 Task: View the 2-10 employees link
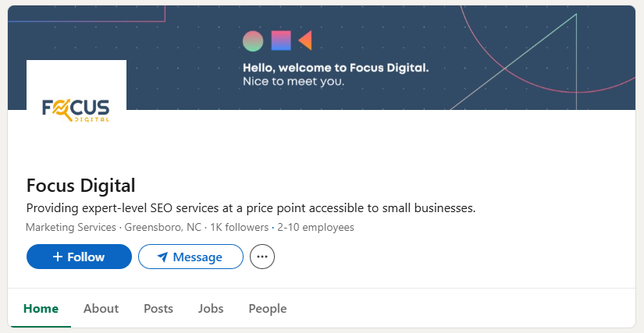click(x=316, y=228)
